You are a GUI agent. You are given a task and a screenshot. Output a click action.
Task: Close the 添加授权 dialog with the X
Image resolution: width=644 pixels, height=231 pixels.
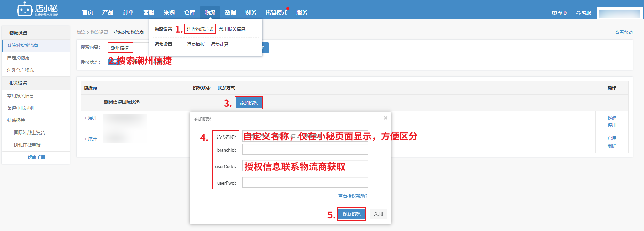386,118
